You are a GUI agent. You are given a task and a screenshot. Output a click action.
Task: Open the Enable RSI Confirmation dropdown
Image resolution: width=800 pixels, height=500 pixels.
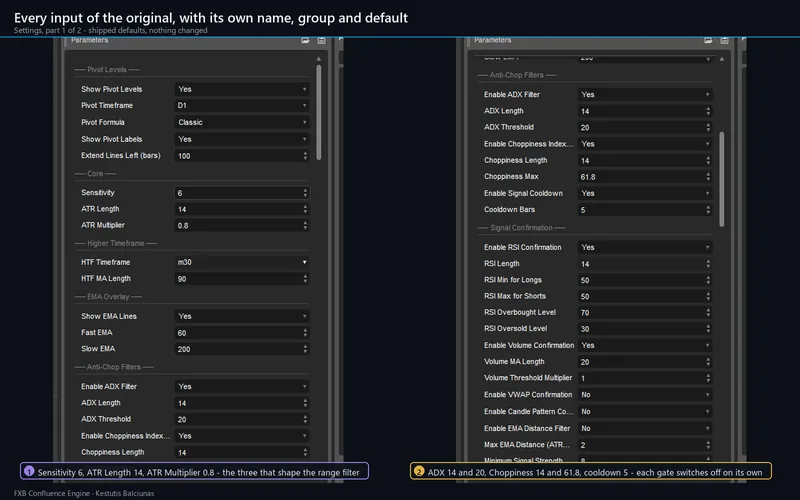[645, 247]
